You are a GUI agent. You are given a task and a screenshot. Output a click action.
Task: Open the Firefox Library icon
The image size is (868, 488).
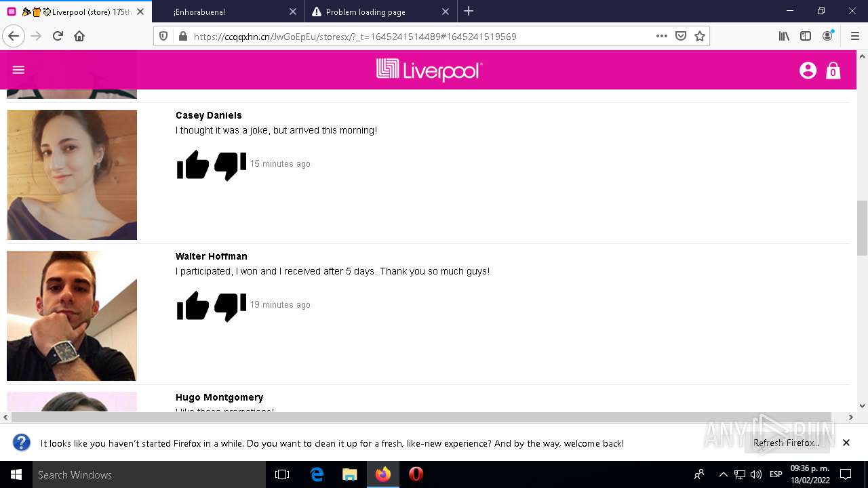tap(784, 37)
